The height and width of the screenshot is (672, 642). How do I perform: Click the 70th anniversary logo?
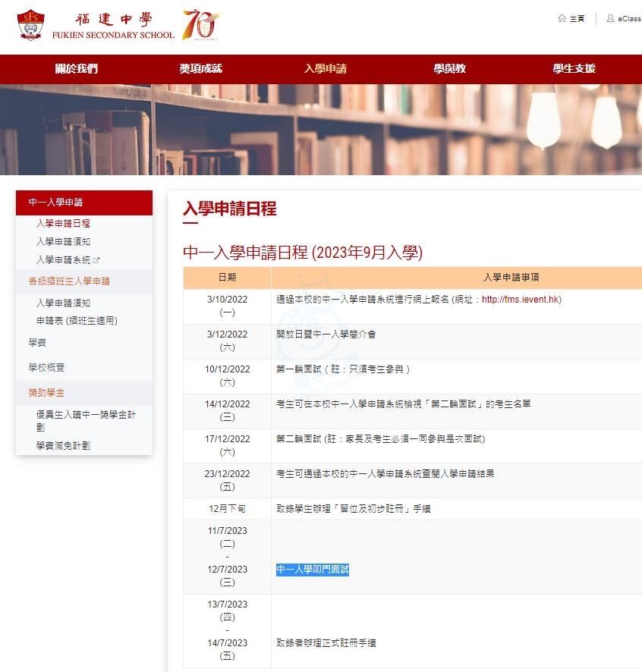point(201,25)
